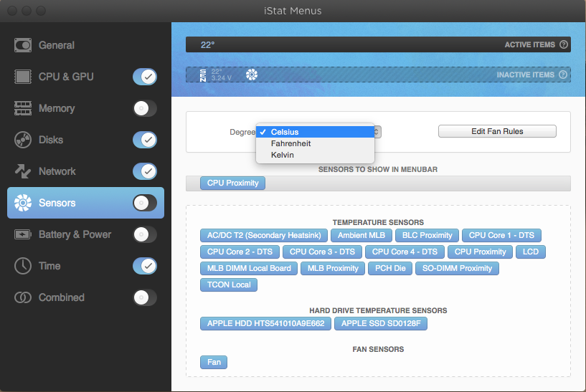Image resolution: width=586 pixels, height=392 pixels.
Task: Click the Degrees dropdown stepper arrows
Action: click(377, 132)
